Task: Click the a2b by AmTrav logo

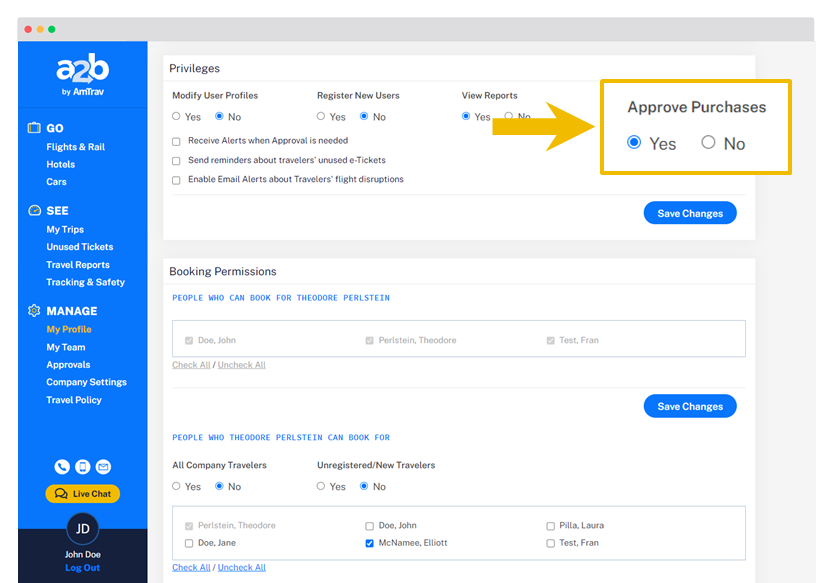Action: click(x=82, y=76)
